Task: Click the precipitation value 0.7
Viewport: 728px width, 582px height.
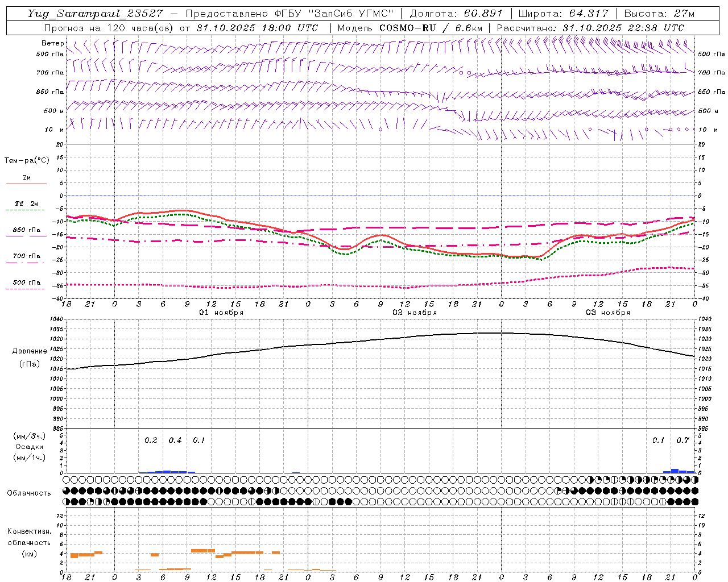Action: (682, 440)
